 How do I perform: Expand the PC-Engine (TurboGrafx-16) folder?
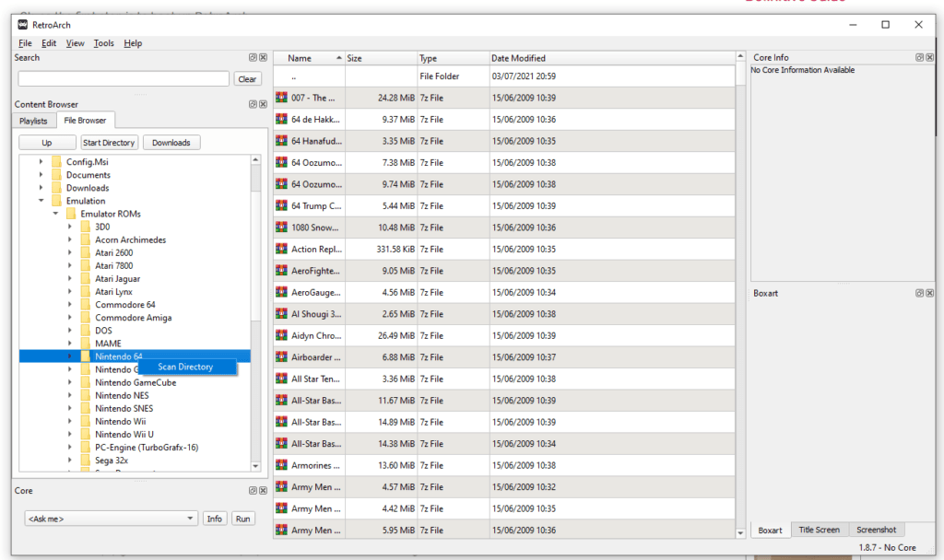coord(70,448)
